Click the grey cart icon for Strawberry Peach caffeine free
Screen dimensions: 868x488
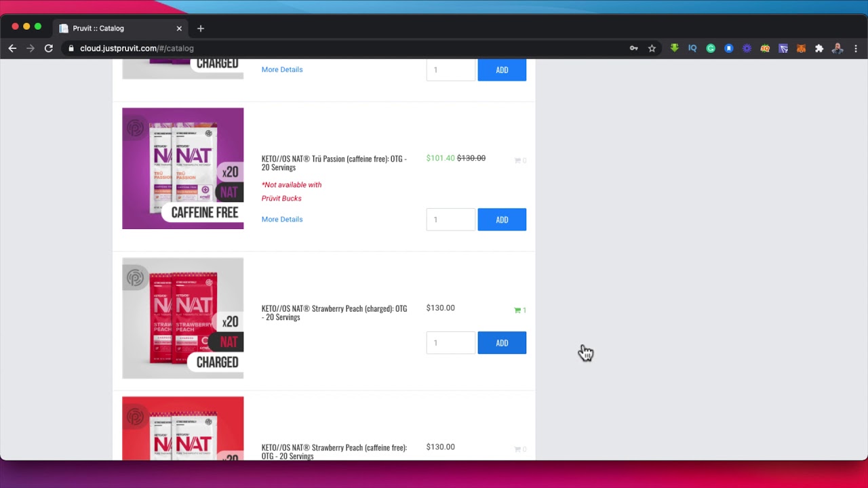(x=517, y=449)
